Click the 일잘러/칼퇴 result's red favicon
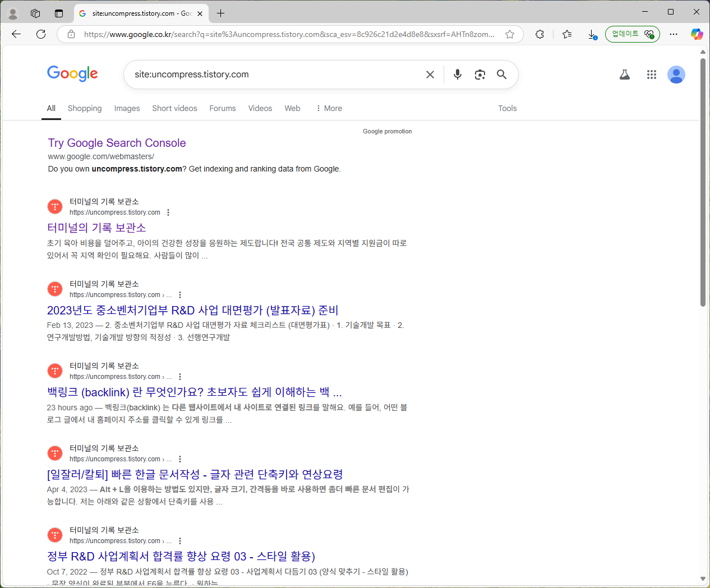This screenshot has height=588, width=710. pyautogui.click(x=55, y=453)
